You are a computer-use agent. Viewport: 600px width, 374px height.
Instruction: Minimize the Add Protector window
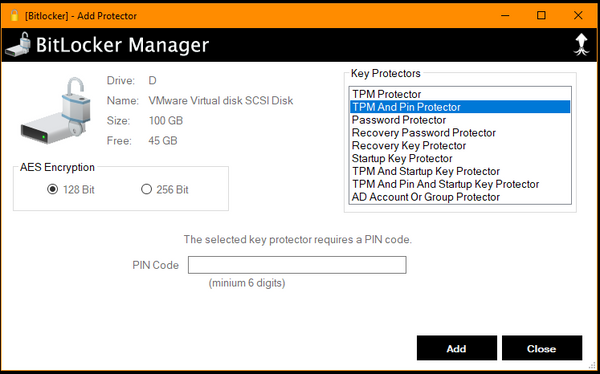point(505,15)
